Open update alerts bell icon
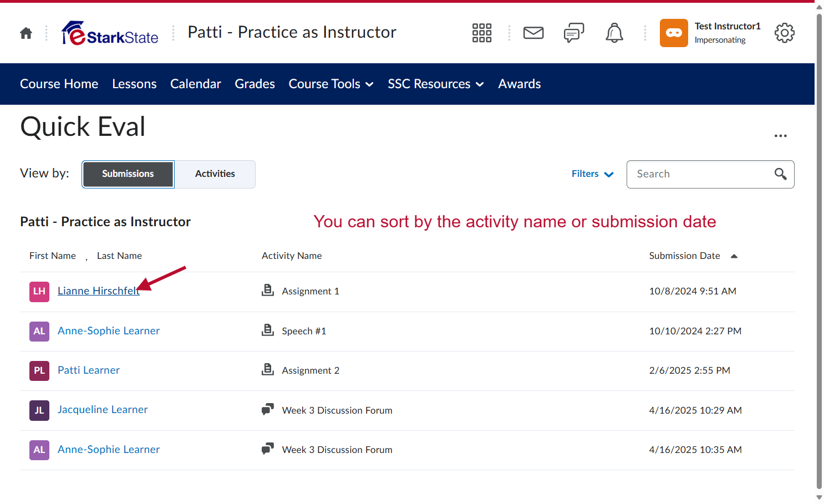The width and height of the screenshot is (824, 504). (x=614, y=33)
